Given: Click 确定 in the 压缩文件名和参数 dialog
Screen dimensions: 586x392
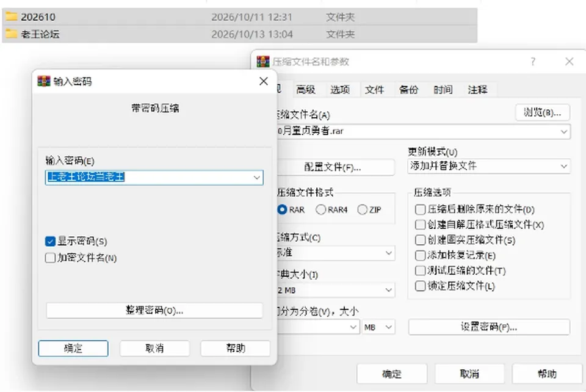Looking at the screenshot, I should [x=392, y=374].
